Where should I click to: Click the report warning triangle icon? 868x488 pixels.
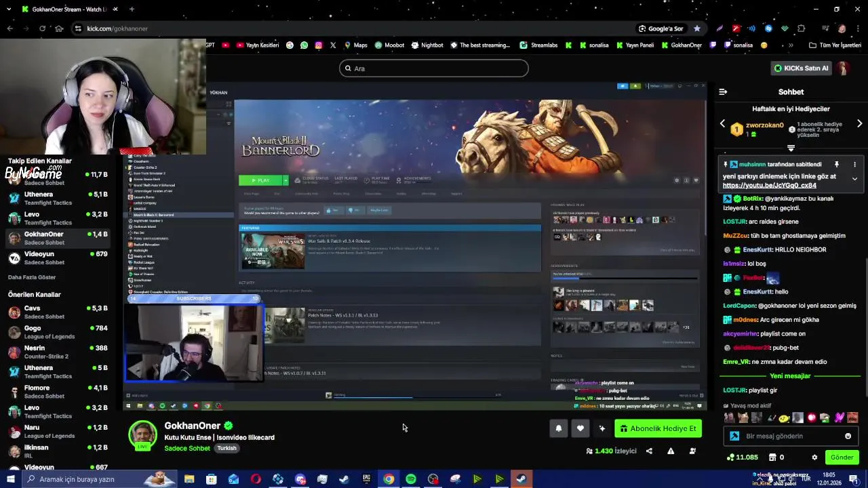671,451
